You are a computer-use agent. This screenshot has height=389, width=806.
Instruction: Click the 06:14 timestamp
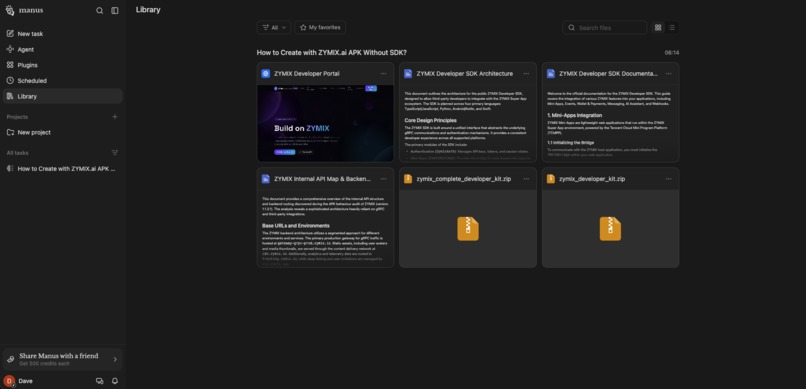coord(672,52)
